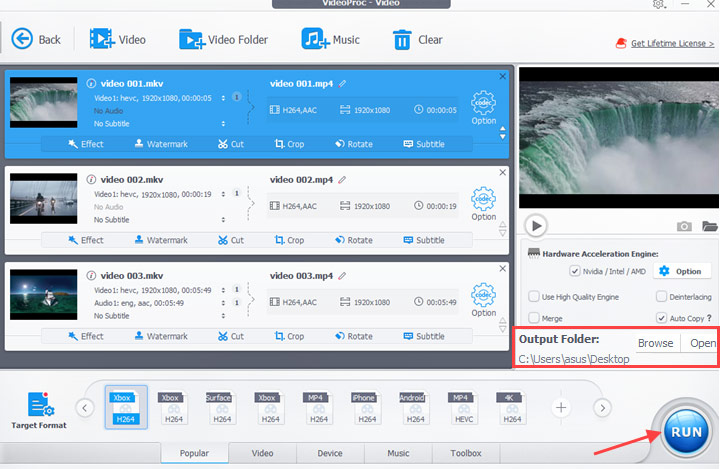This screenshot has height=469, width=720.
Task: Select the 4K H264 format preset
Action: tap(512, 408)
